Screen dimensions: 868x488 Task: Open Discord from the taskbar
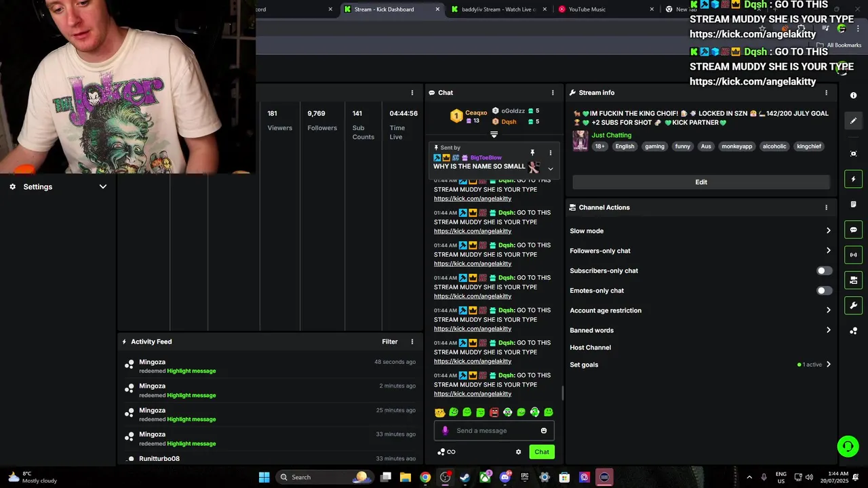pos(505,477)
